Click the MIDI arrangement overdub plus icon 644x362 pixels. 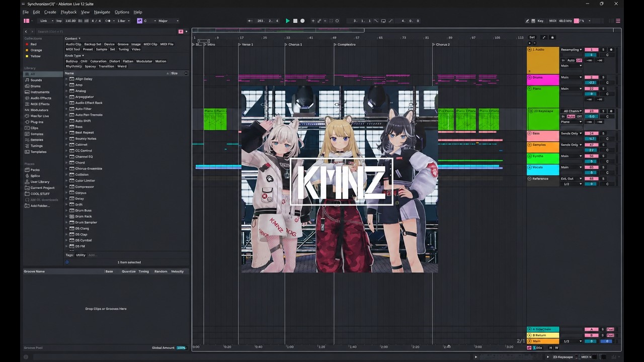[x=313, y=21]
